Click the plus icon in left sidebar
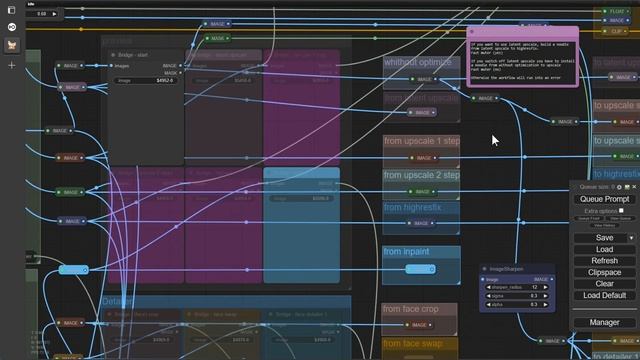Image resolution: width=640 pixels, height=360 pixels. (11, 65)
